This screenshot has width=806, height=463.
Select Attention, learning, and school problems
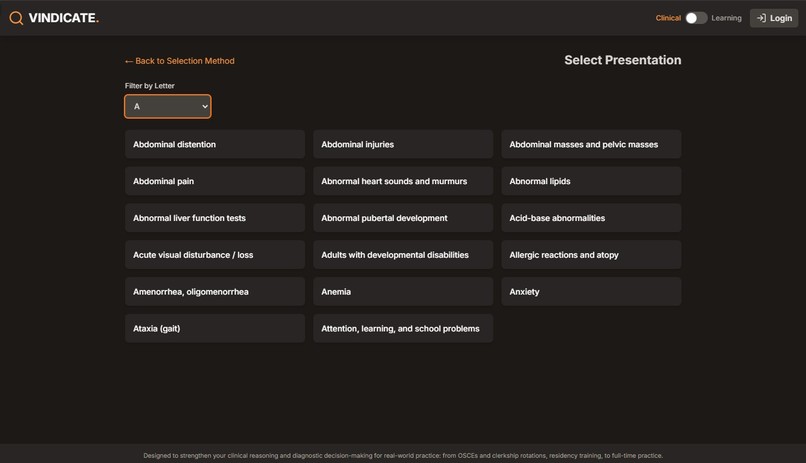403,328
